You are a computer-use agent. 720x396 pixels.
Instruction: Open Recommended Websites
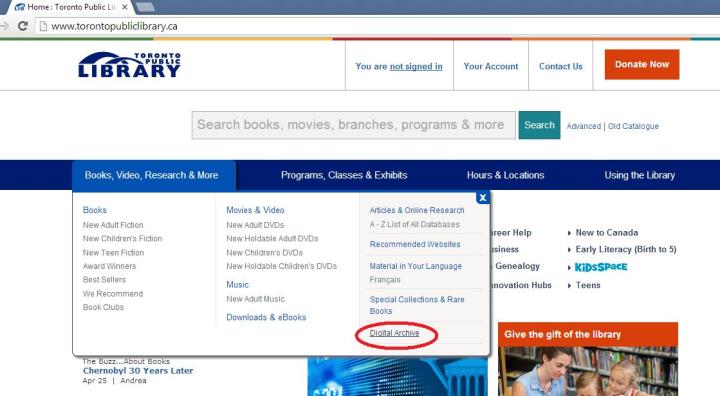point(415,244)
